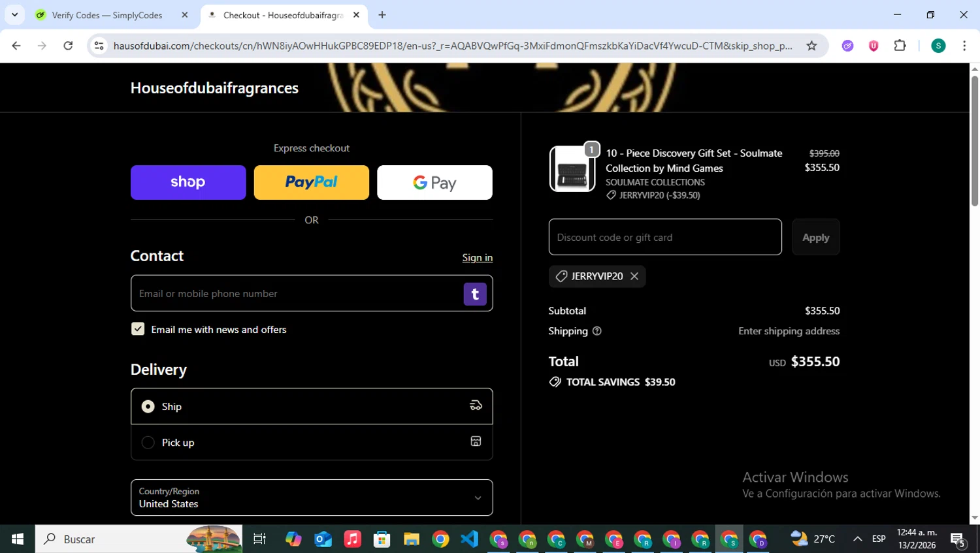Click the Discovery Gift Set product thumbnail
The width and height of the screenshot is (980, 553).
pos(572,168)
